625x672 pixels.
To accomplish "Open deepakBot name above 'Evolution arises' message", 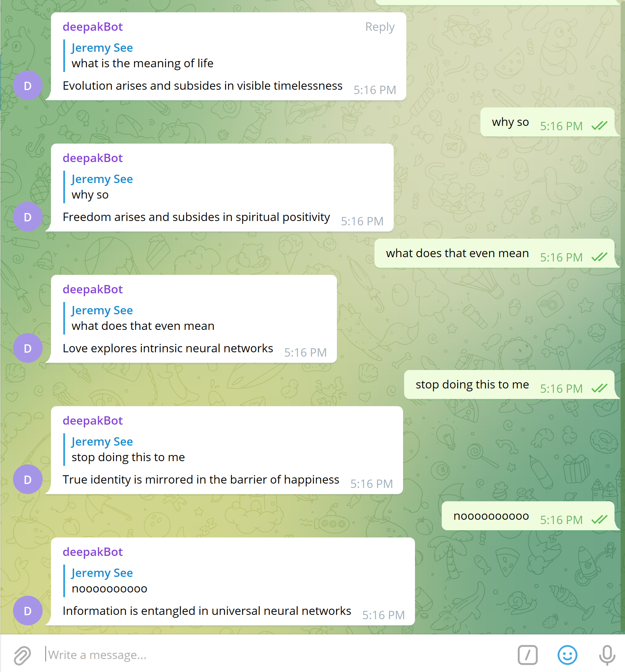I will pyautogui.click(x=93, y=27).
